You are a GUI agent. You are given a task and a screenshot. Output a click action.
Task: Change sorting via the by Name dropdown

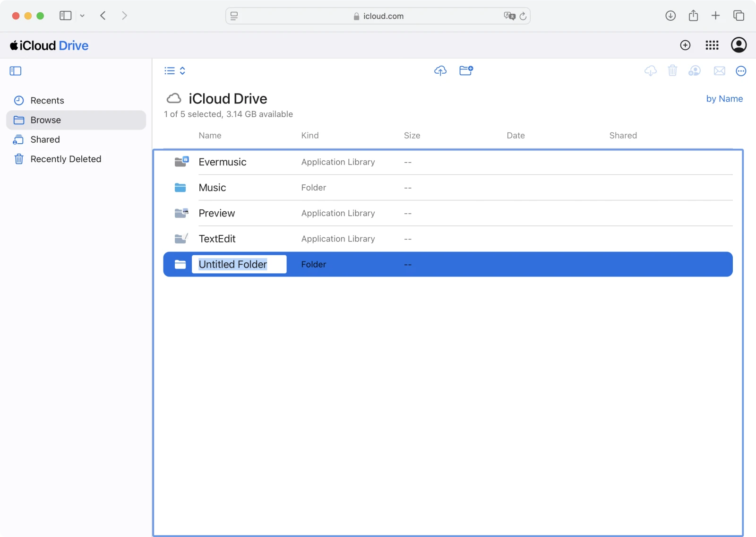pyautogui.click(x=724, y=99)
